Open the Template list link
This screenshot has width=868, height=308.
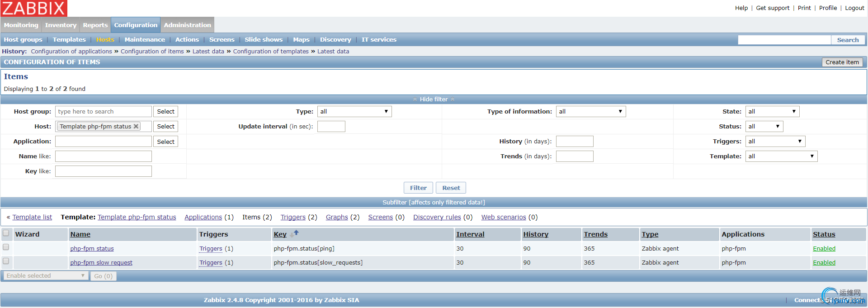coord(32,217)
